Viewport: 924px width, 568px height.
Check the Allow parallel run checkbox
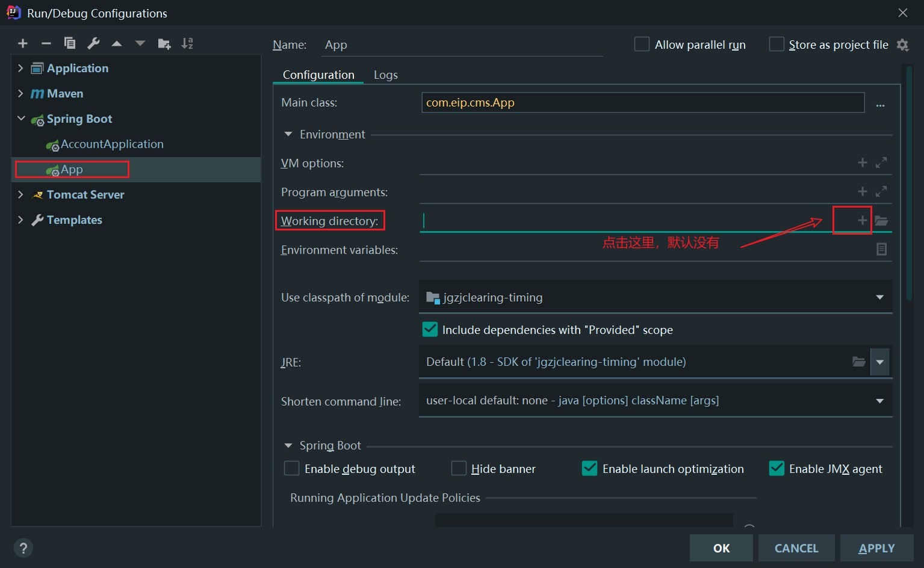[642, 44]
